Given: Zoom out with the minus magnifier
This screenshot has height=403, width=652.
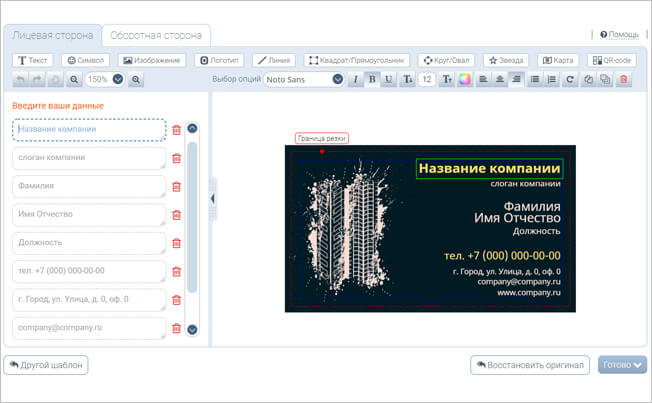Looking at the screenshot, I should pyautogui.click(x=74, y=79).
